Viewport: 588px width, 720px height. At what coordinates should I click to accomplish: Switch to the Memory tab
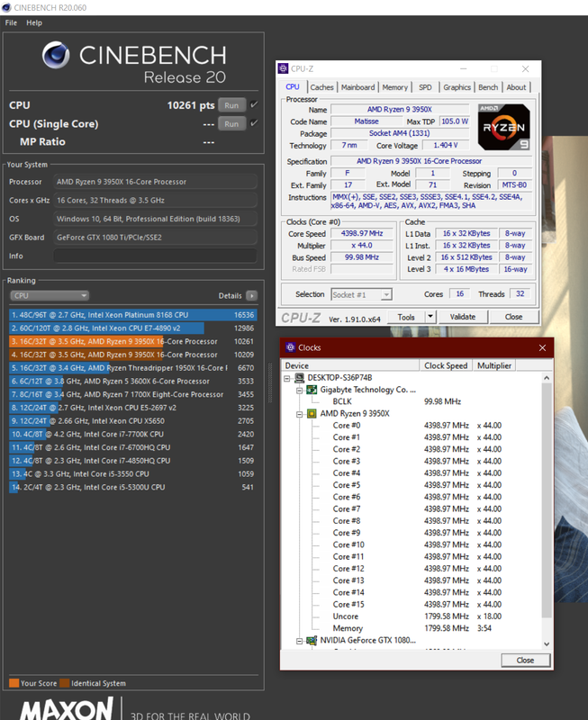[x=395, y=87]
